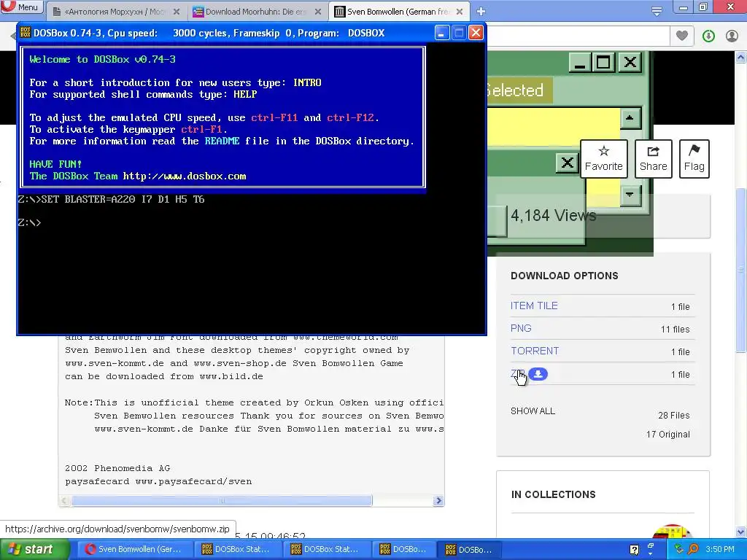
Task: Open the Windows start button
Action: [34, 550]
